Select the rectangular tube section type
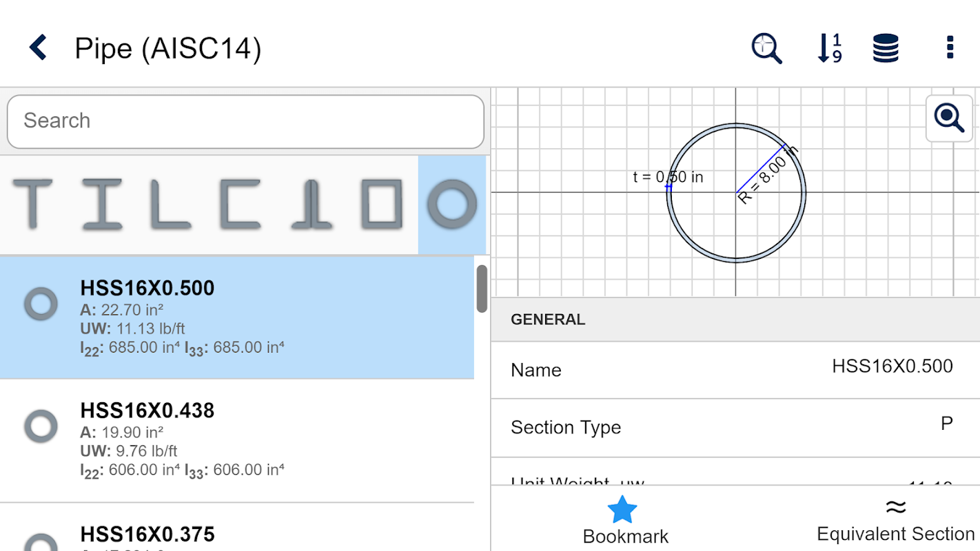The image size is (980, 551). pos(381,204)
